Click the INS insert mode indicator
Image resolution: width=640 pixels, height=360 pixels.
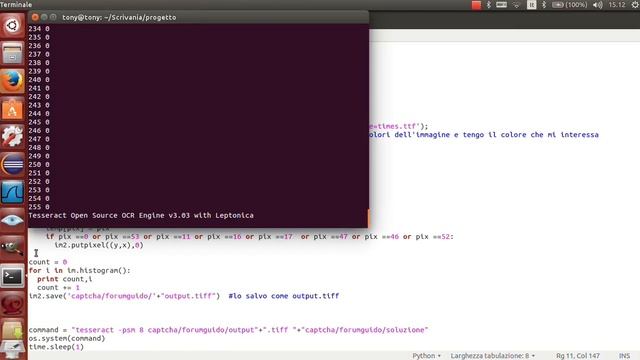(624, 356)
